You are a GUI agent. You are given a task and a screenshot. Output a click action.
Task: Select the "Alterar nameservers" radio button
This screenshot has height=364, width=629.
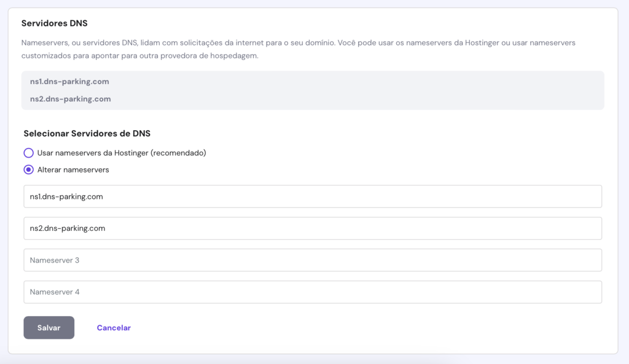click(28, 169)
